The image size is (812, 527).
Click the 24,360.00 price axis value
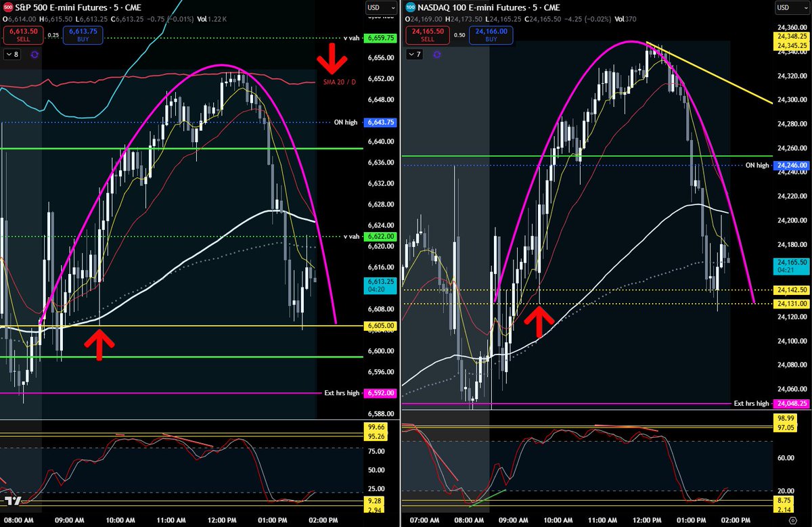792,26
